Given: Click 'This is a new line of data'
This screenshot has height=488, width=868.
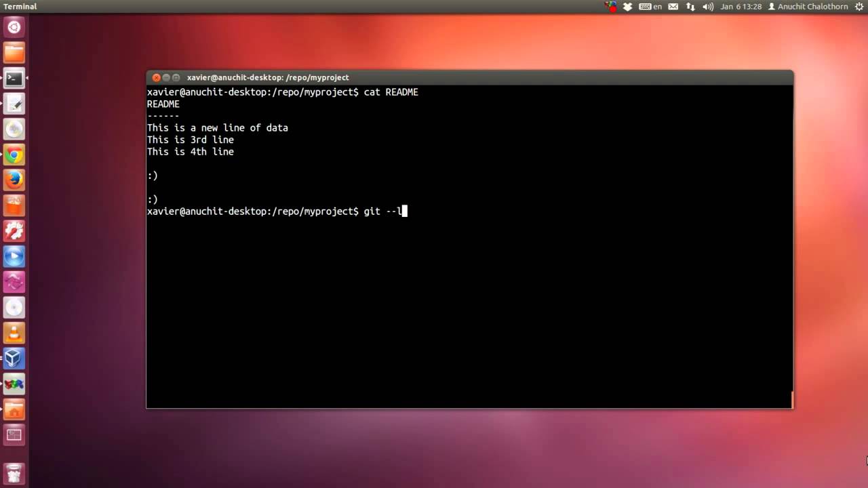Looking at the screenshot, I should pyautogui.click(x=218, y=128).
